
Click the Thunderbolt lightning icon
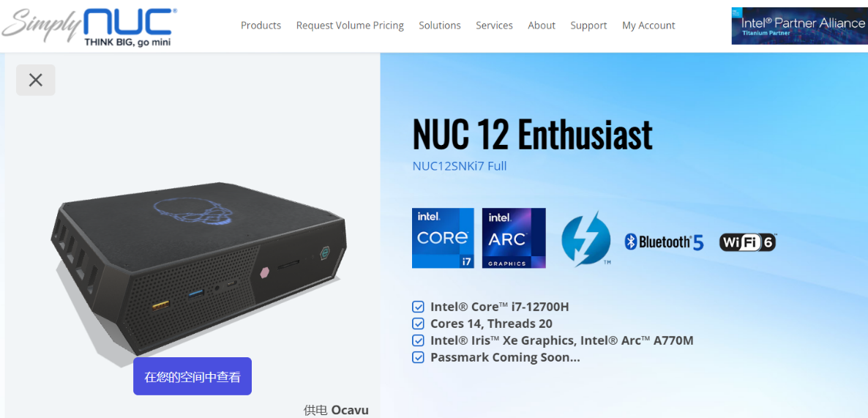coord(585,239)
